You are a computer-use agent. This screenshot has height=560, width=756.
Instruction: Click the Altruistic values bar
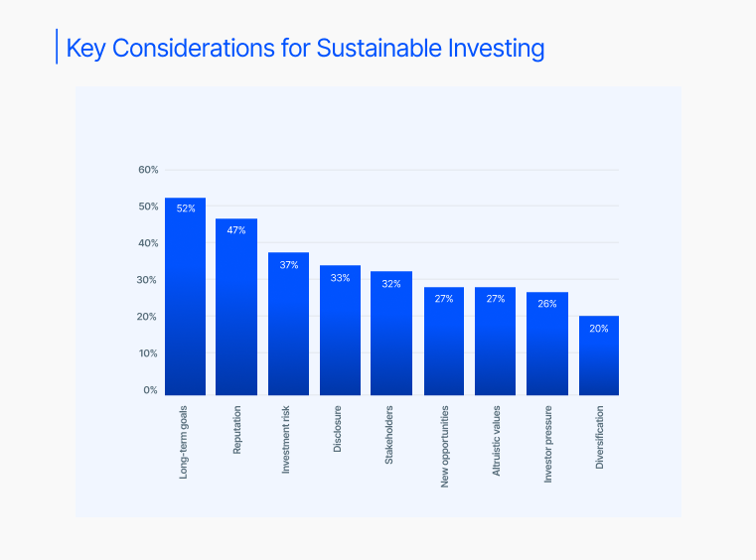[x=495, y=342]
